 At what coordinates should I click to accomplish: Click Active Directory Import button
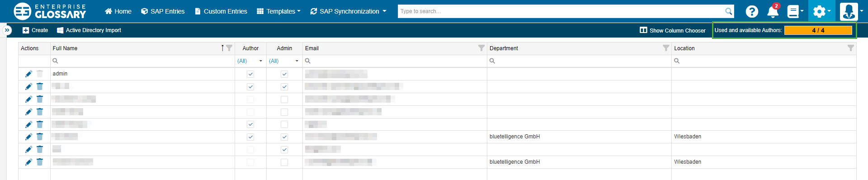pyautogui.click(x=89, y=30)
